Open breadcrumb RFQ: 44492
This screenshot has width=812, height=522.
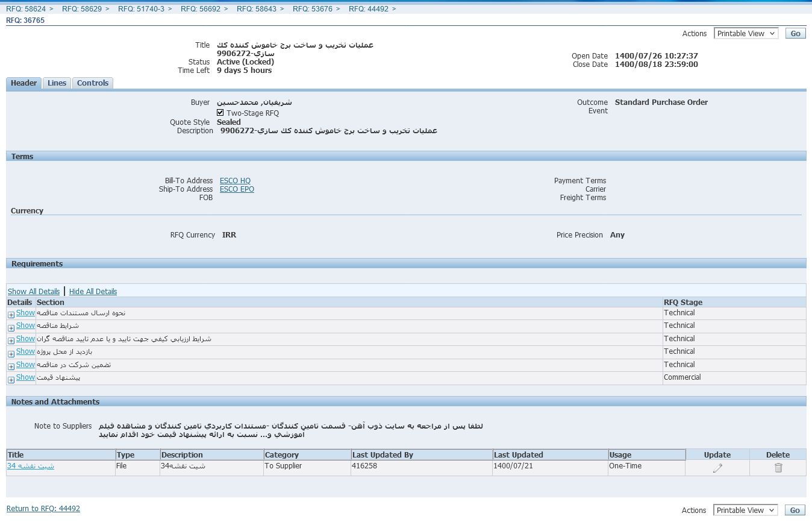[369, 9]
